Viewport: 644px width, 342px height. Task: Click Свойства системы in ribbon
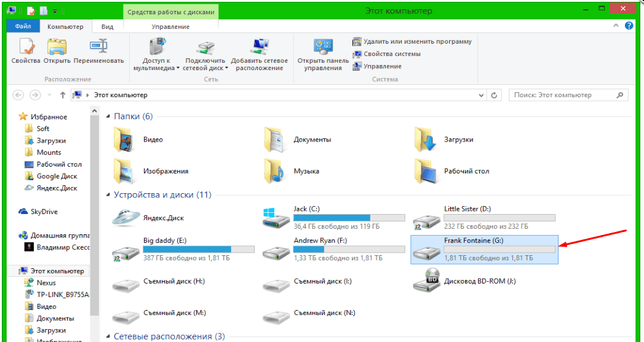pyautogui.click(x=387, y=54)
